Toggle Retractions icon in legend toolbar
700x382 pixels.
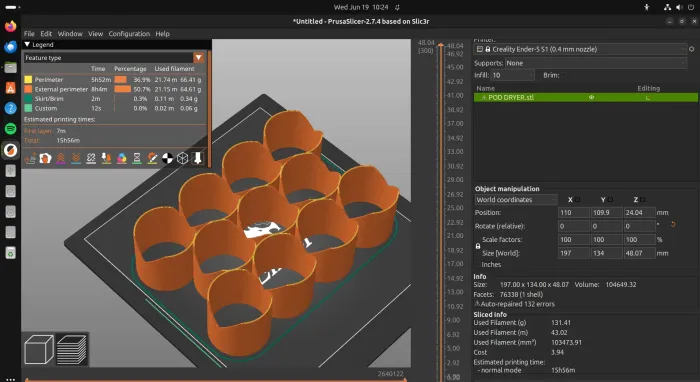click(x=61, y=158)
